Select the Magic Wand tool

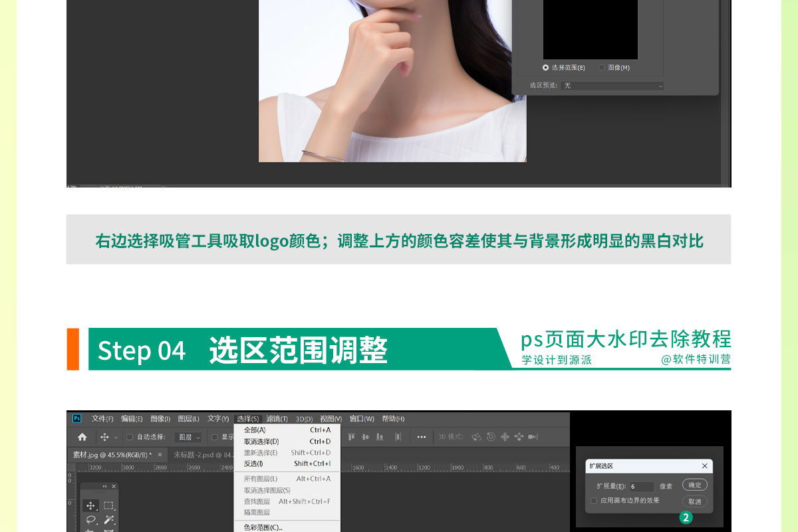(x=108, y=520)
